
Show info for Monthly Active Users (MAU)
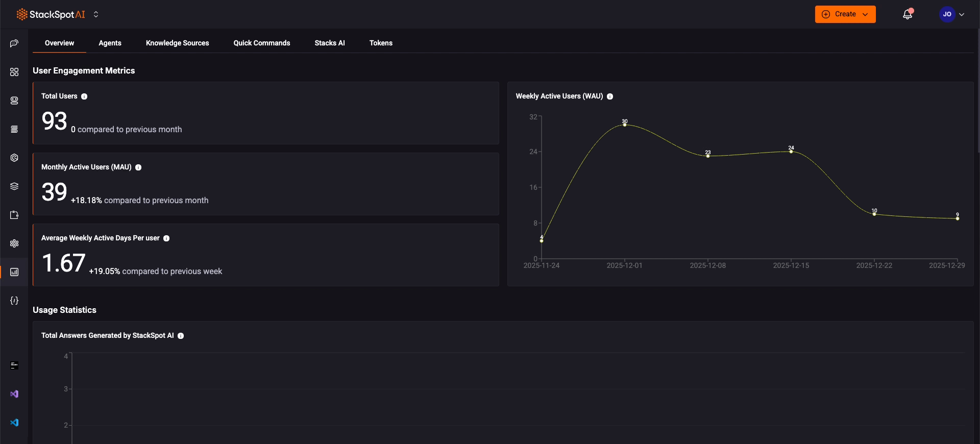pyautogui.click(x=138, y=167)
